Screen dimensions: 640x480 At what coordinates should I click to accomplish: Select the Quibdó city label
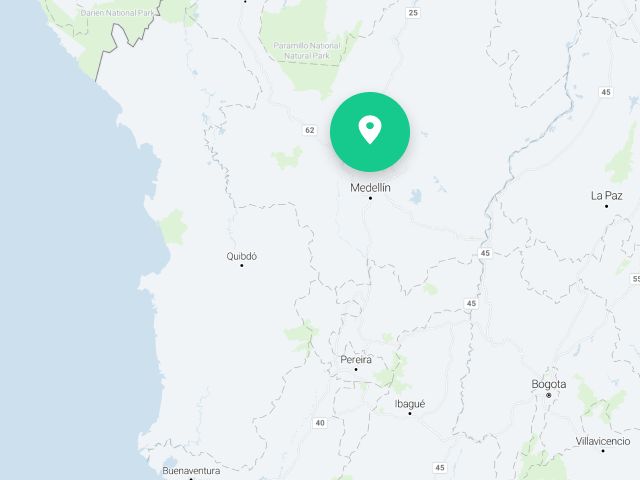(242, 256)
